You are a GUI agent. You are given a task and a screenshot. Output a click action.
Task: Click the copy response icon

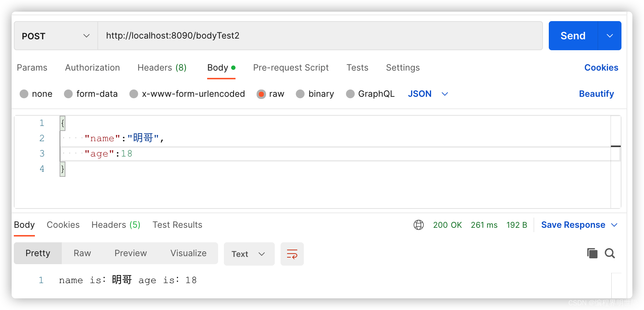[592, 253]
